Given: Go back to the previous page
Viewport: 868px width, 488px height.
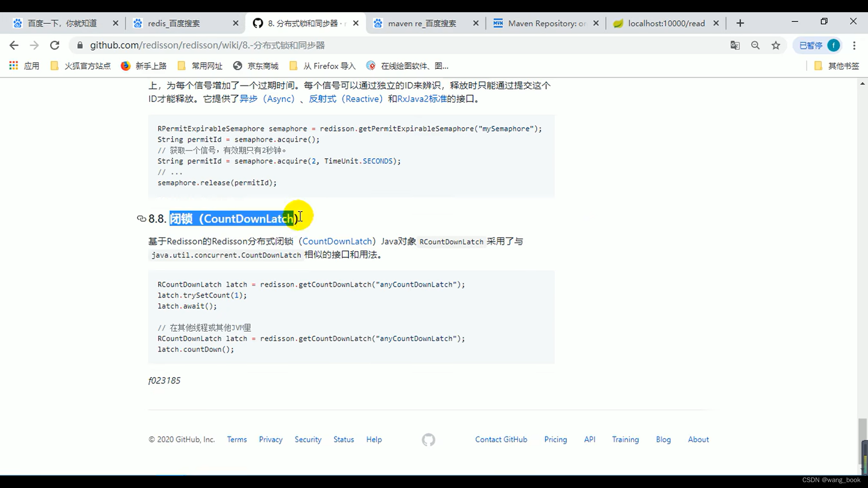Looking at the screenshot, I should pyautogui.click(x=14, y=45).
